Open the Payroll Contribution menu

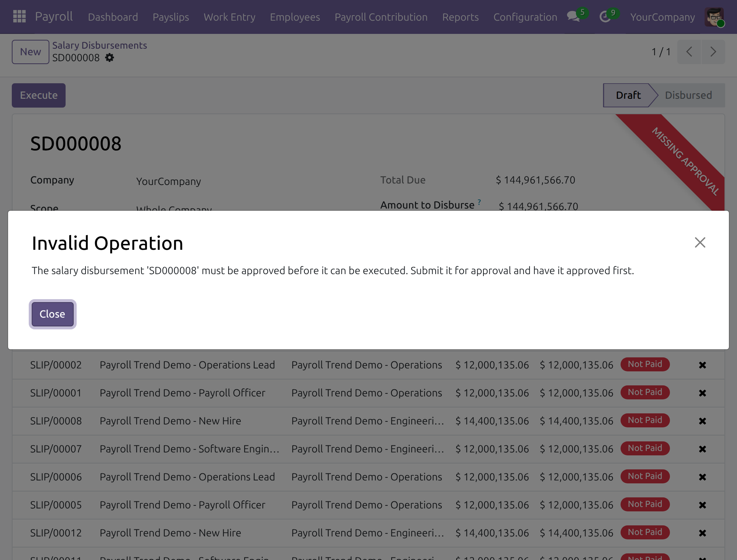point(381,17)
